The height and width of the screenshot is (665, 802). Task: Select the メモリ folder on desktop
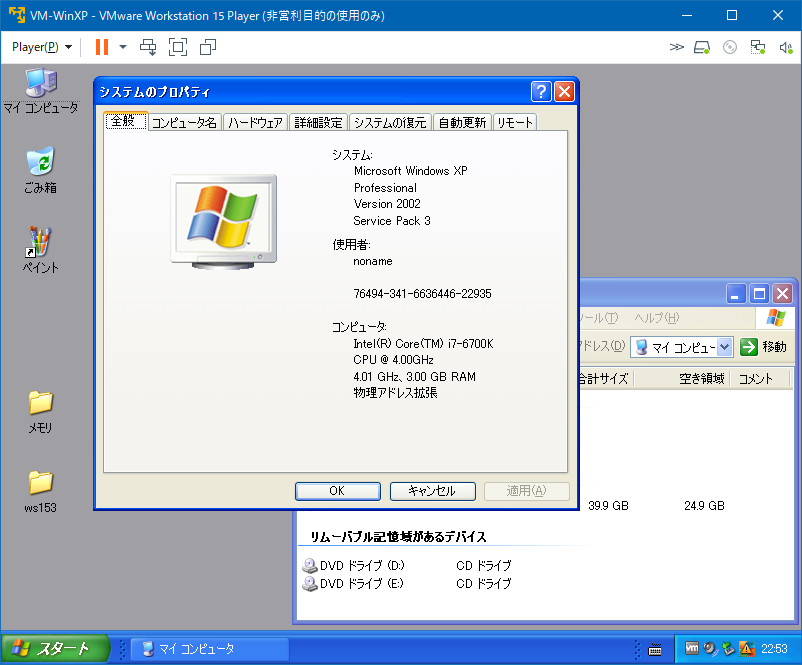[40, 412]
